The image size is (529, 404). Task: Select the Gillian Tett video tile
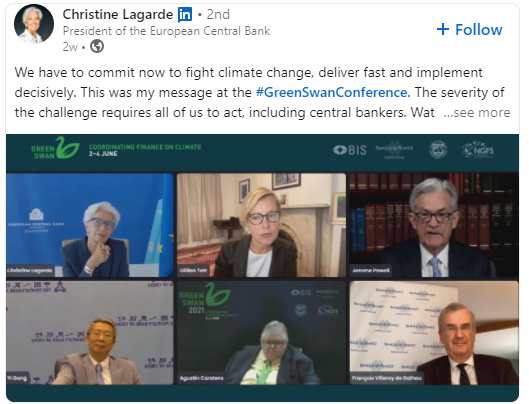click(x=261, y=225)
